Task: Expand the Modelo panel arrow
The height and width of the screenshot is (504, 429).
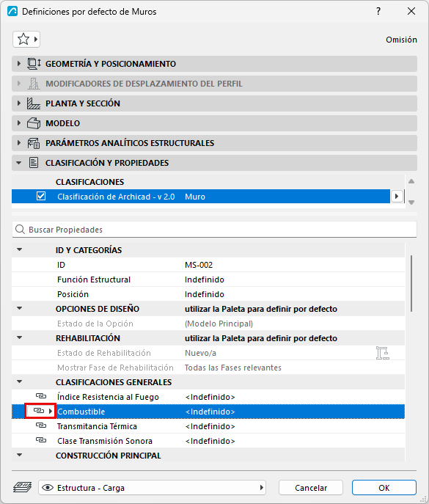Action: [19, 123]
